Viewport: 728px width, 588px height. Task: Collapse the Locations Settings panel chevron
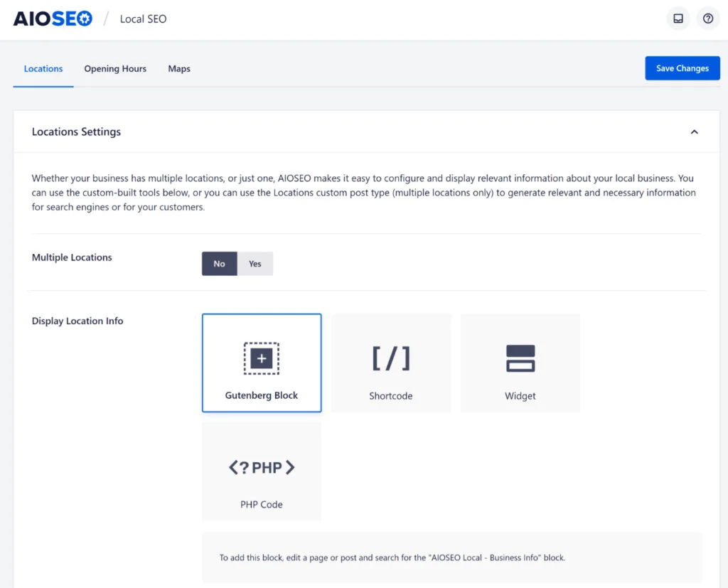[x=694, y=132]
